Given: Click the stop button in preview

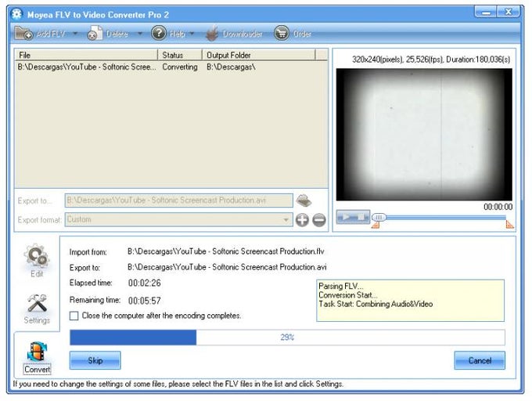Looking at the screenshot, I should point(361,217).
